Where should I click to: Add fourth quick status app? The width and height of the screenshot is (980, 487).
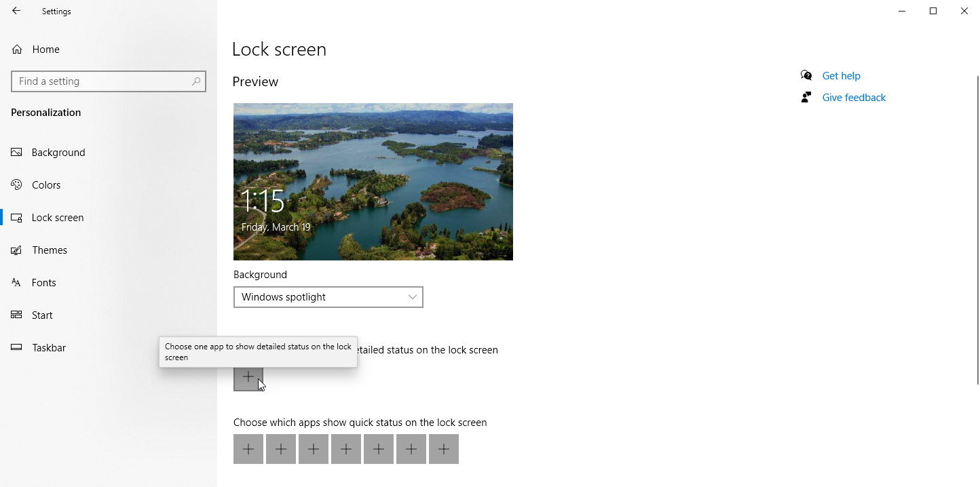pos(346,449)
